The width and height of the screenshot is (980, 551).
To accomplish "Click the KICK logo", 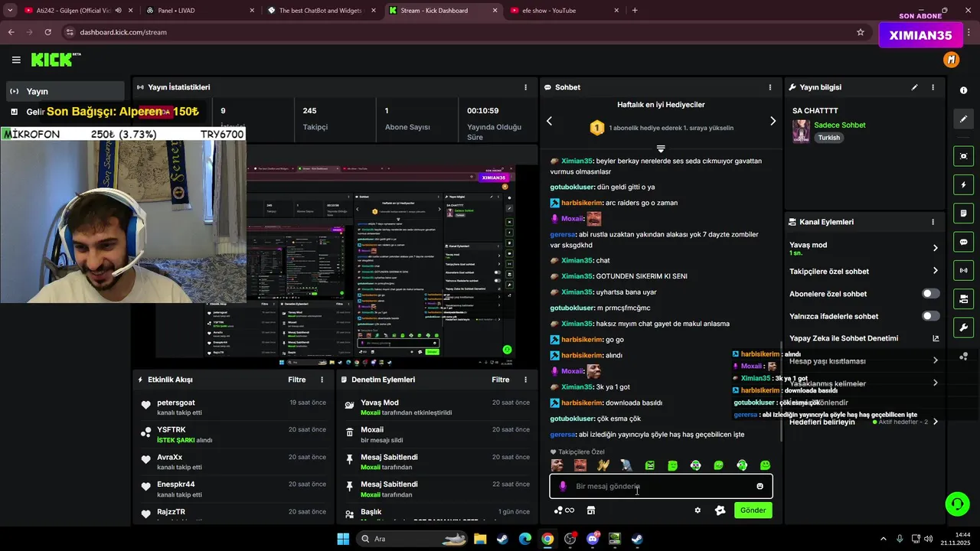I will point(55,60).
